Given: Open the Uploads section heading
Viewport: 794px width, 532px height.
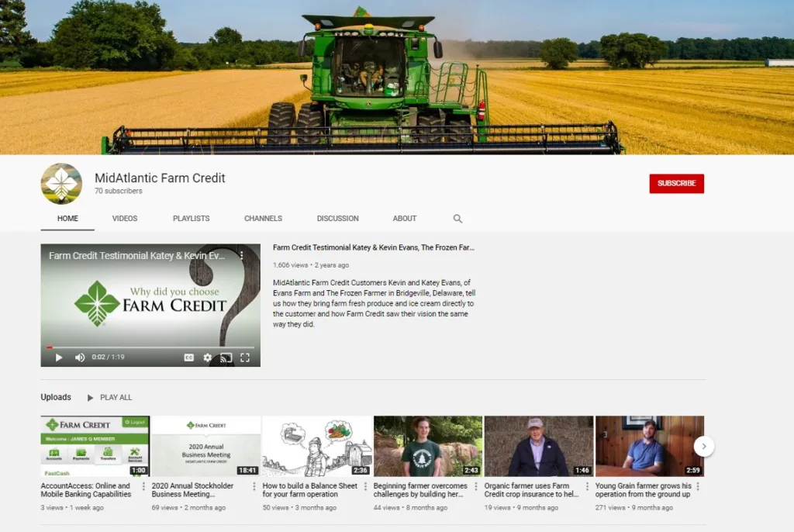Looking at the screenshot, I should (x=56, y=397).
